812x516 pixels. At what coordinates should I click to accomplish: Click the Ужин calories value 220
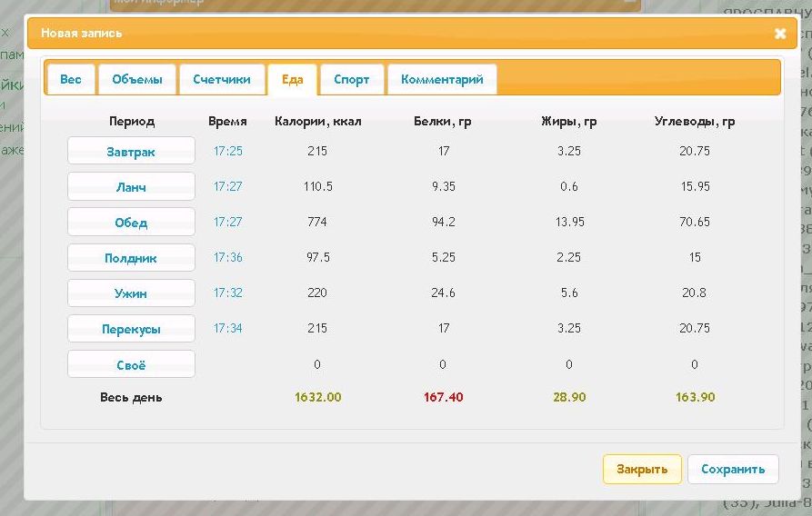tap(317, 293)
